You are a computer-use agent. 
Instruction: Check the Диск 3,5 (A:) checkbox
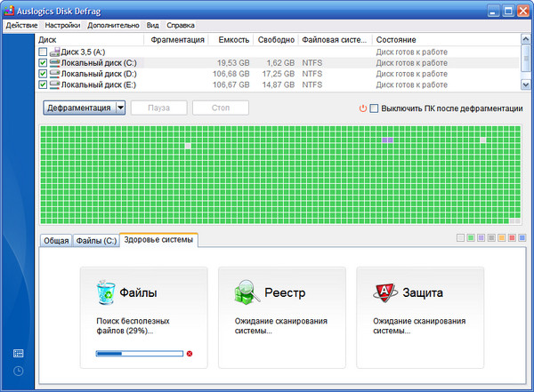pos(43,52)
